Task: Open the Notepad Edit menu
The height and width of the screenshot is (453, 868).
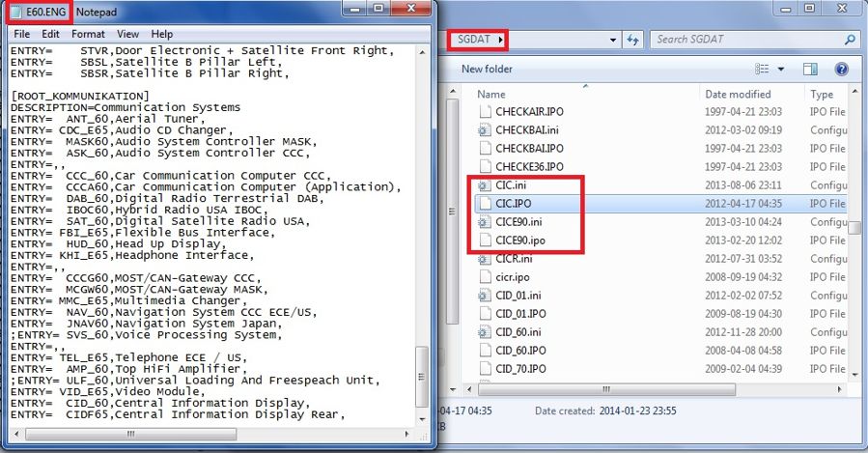Action: click(x=50, y=34)
